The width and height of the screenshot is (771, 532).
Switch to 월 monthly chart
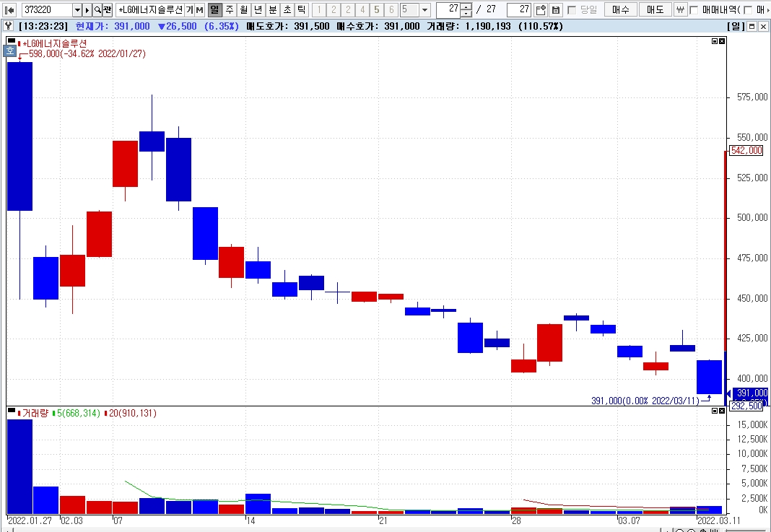(244, 9)
